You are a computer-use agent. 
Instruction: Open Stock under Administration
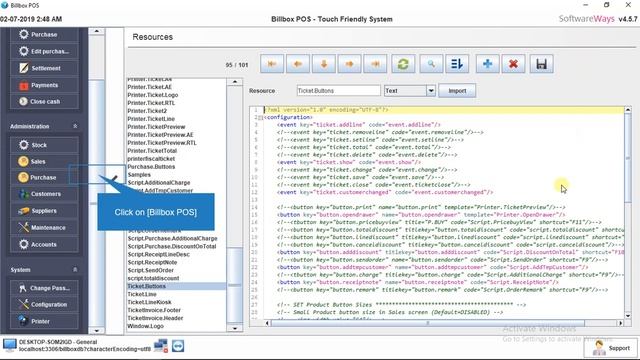coord(44,145)
